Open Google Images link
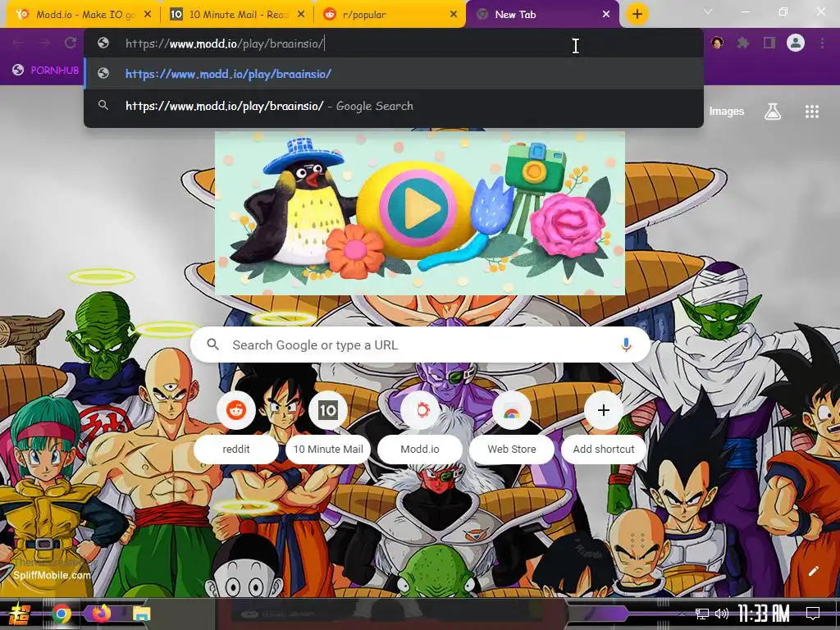The image size is (840, 630). point(727,112)
